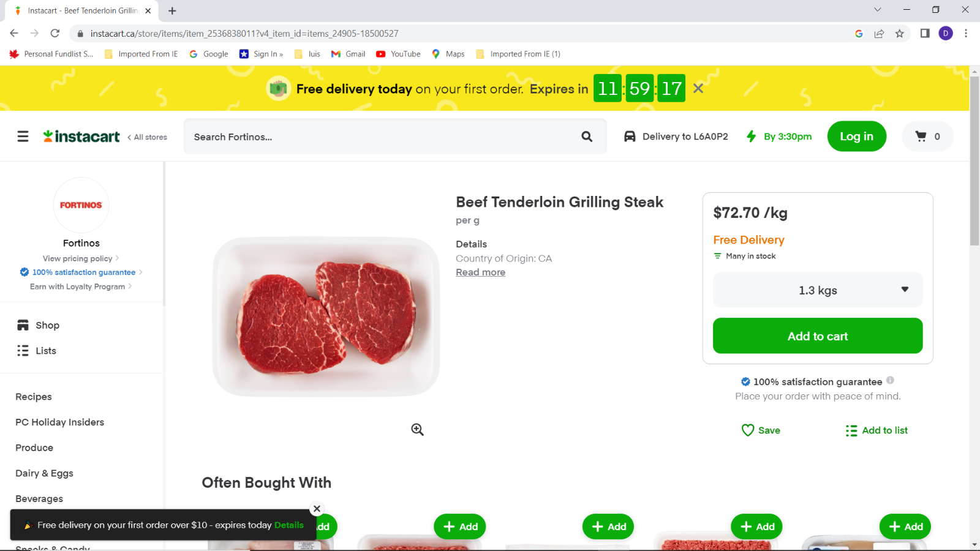This screenshot has width=980, height=551.
Task: Click the Read more link
Action: click(480, 272)
